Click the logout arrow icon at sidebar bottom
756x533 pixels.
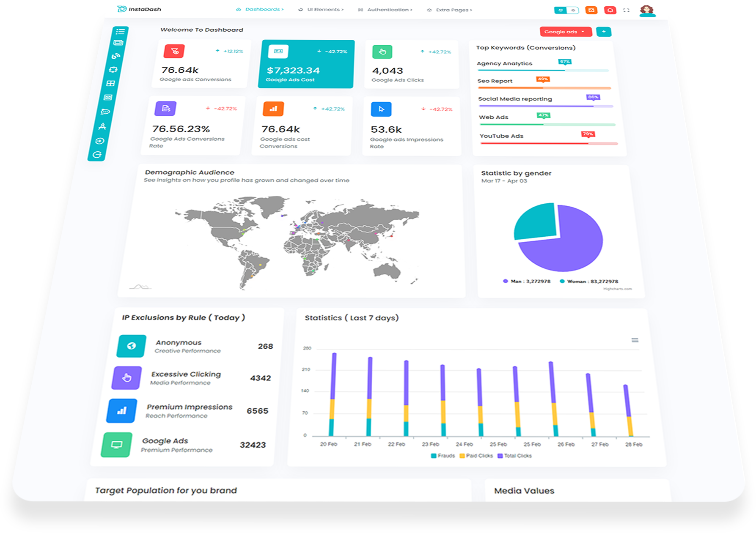(x=97, y=155)
